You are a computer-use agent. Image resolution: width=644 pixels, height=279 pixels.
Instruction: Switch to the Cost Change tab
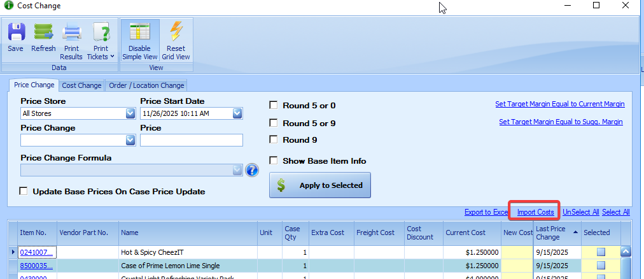click(81, 85)
